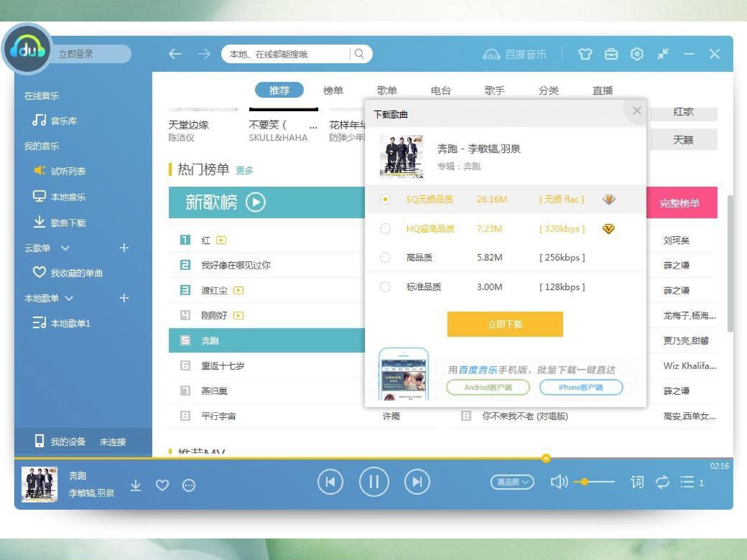Play MV for 刚刚好
747x560 pixels.
(x=238, y=315)
